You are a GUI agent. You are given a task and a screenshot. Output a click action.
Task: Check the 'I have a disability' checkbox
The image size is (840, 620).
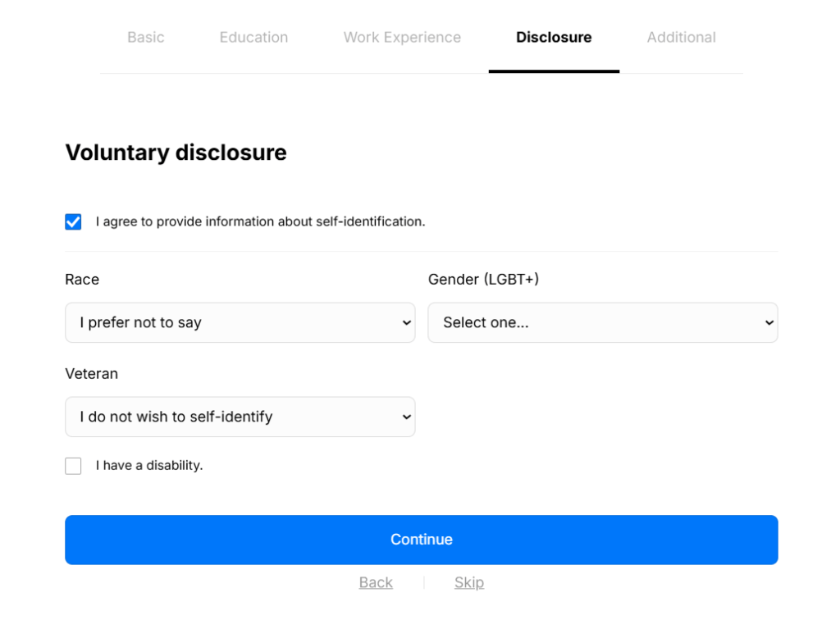point(73,466)
